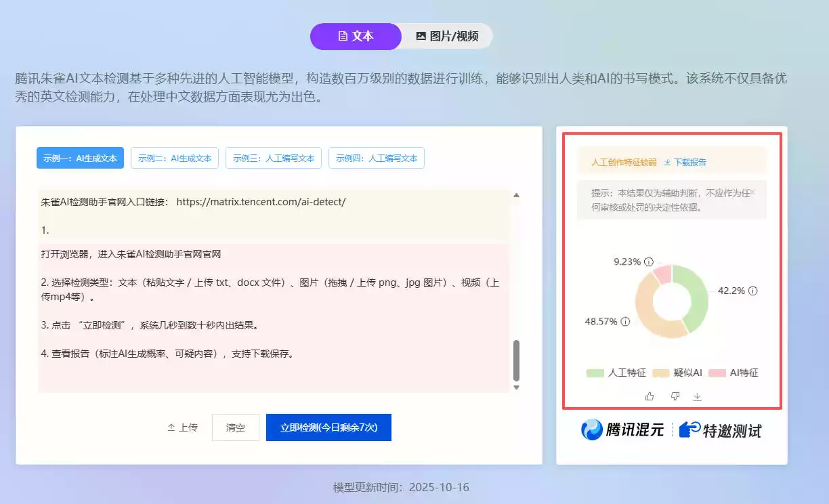Screen dimensions: 829x504
Task: Click the 特邀测试 badge
Action: pos(721,429)
